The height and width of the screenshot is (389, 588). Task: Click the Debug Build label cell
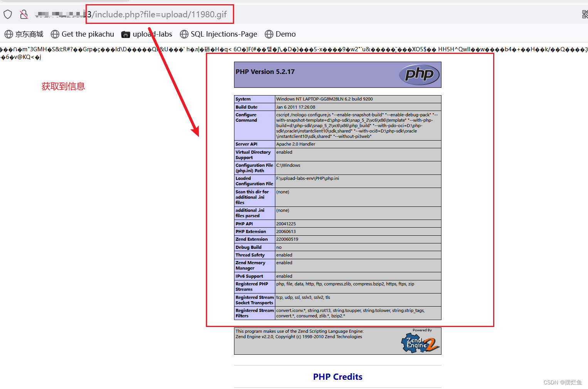pyautogui.click(x=254, y=247)
